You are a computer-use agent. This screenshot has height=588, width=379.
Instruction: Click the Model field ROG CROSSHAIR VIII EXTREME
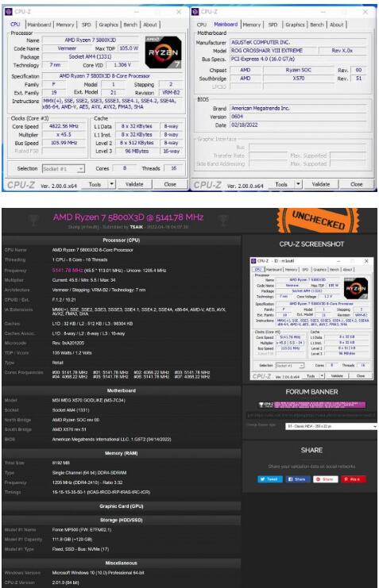[x=273, y=51]
